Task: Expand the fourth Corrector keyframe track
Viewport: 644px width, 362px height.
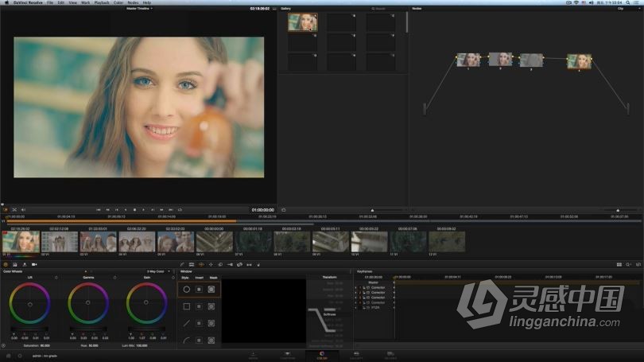Action: [x=356, y=302]
